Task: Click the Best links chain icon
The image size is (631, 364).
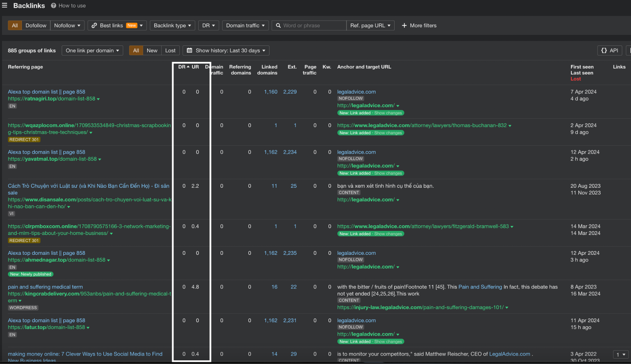Action: pos(94,26)
